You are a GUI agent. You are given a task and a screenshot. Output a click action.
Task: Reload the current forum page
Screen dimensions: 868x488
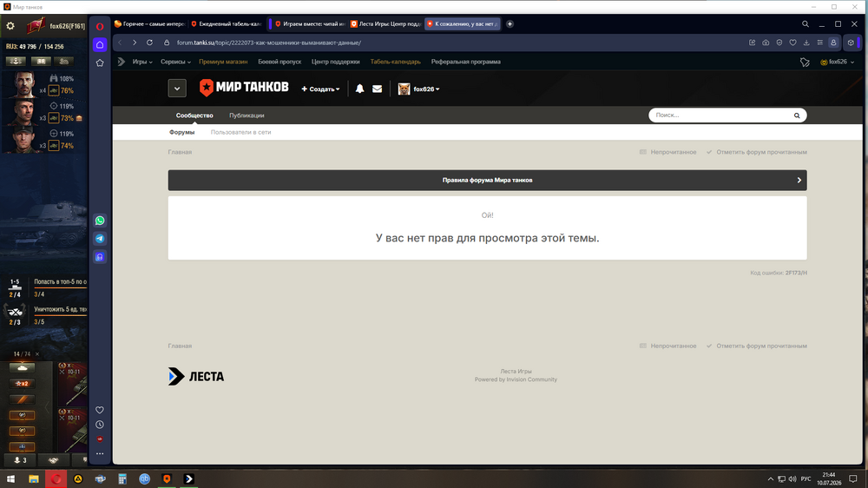point(149,43)
